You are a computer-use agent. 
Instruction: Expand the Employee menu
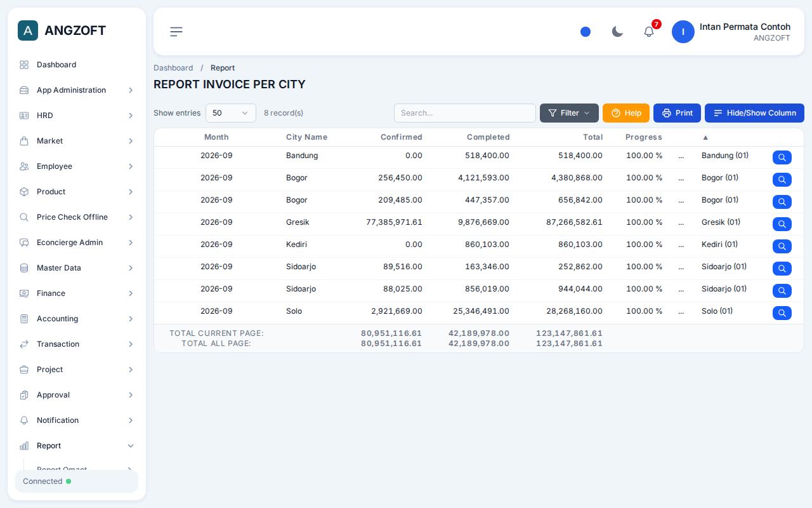tap(77, 166)
